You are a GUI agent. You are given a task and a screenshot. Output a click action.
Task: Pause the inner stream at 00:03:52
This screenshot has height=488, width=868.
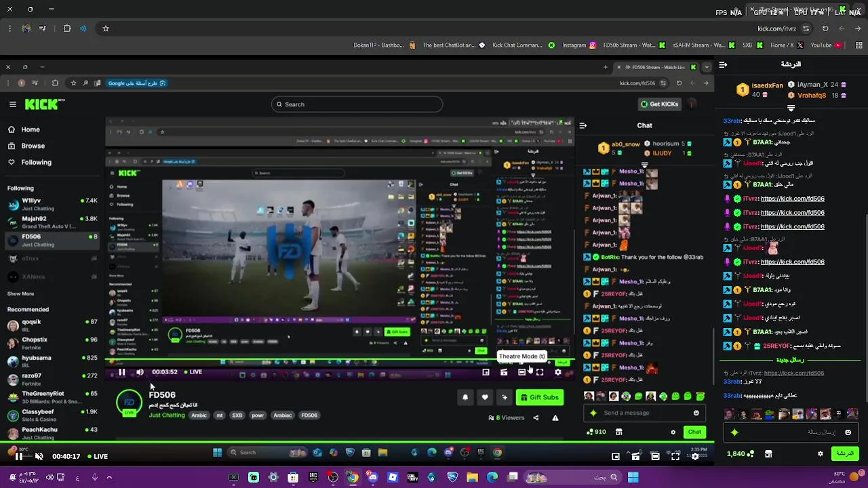point(121,371)
